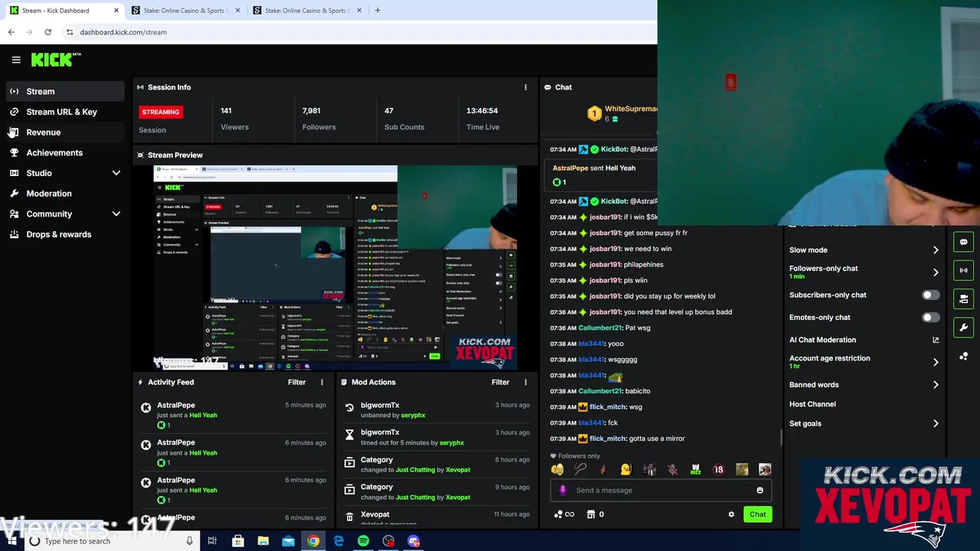Select the W RIZZ emote
This screenshot has height=551, width=980.
(695, 469)
